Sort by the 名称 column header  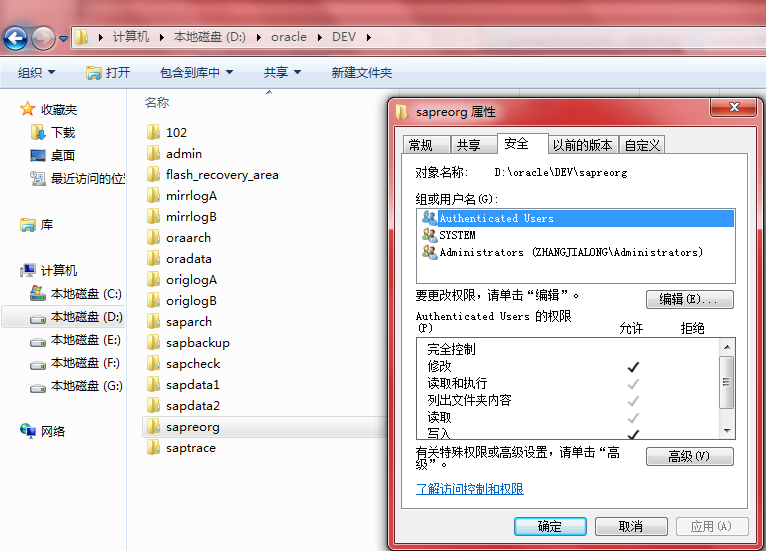click(x=157, y=103)
